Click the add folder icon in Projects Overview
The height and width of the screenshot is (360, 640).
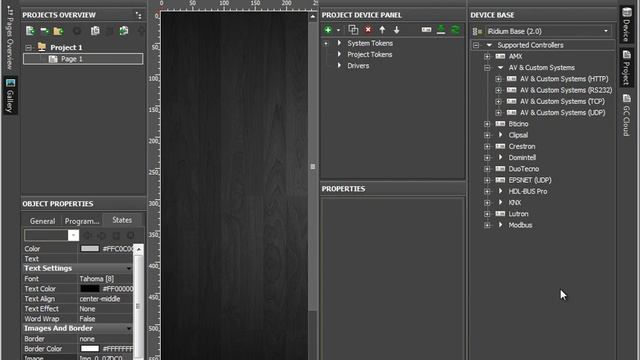[x=58, y=31]
